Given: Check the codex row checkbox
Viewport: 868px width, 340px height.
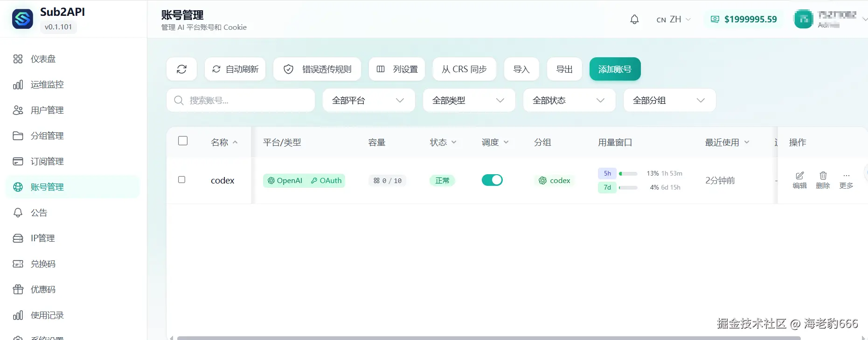Looking at the screenshot, I should (182, 180).
